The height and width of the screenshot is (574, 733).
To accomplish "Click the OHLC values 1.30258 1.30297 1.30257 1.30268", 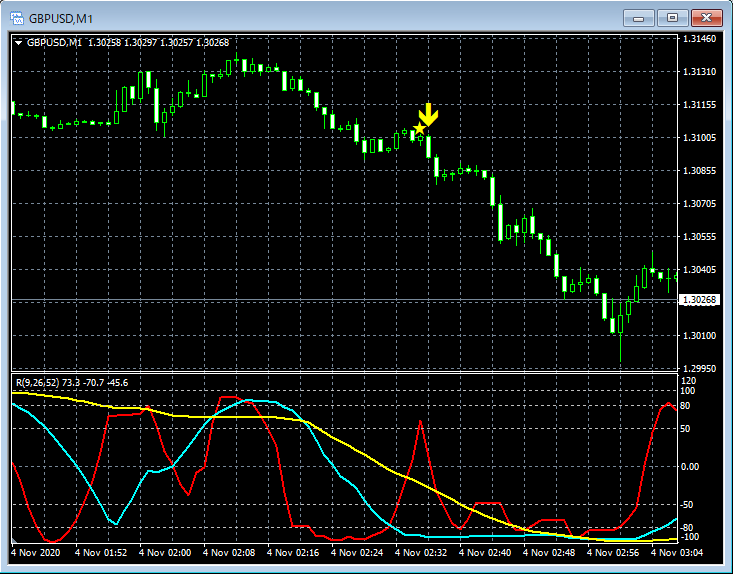I will pos(158,43).
